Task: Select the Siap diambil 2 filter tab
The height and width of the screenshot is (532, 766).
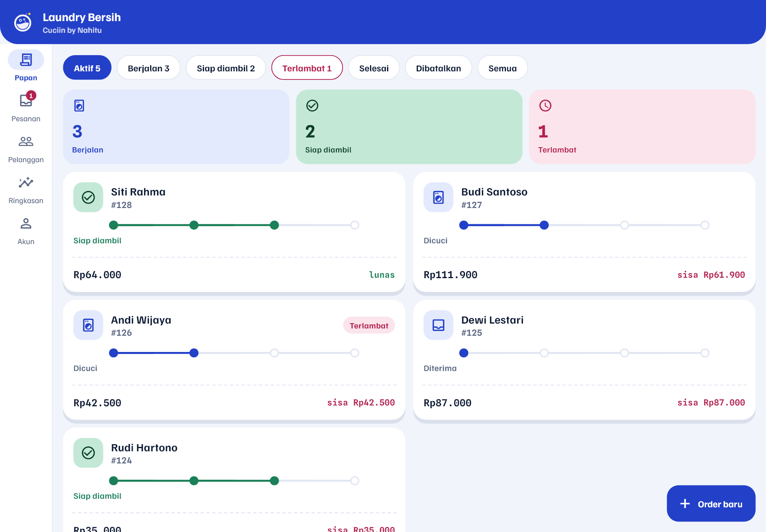Action: (226, 68)
